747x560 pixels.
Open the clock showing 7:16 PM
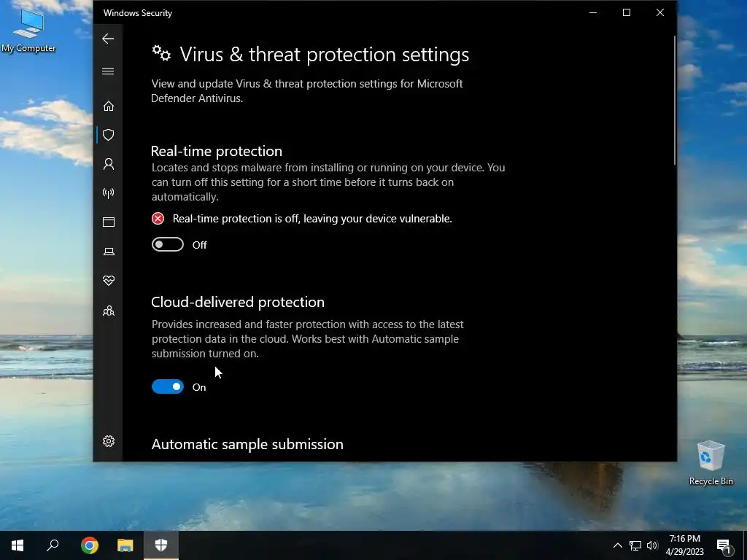684,545
